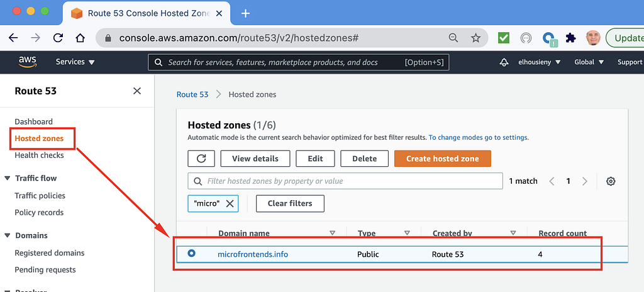Open browser extensions puzzle icon

[x=570, y=38]
